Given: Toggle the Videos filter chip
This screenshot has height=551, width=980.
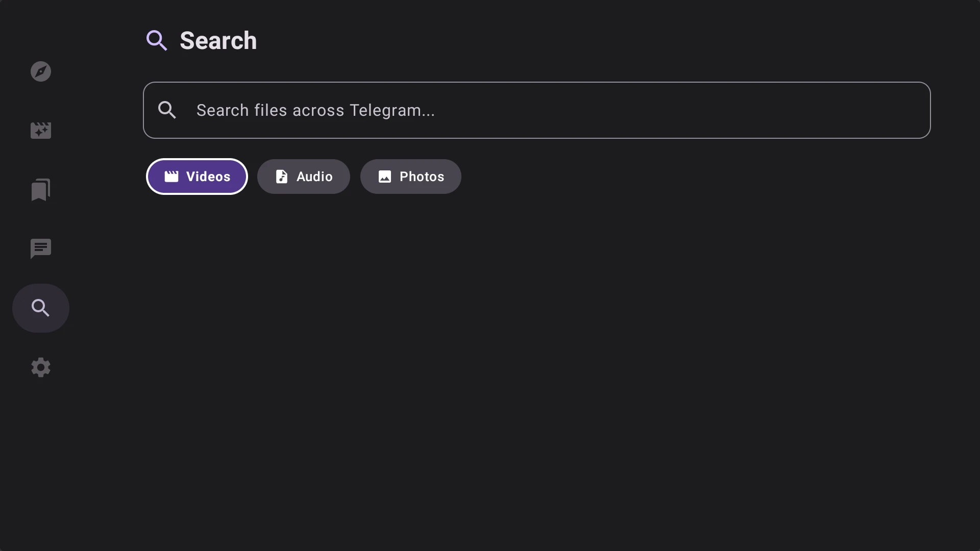Looking at the screenshot, I should [x=197, y=177].
